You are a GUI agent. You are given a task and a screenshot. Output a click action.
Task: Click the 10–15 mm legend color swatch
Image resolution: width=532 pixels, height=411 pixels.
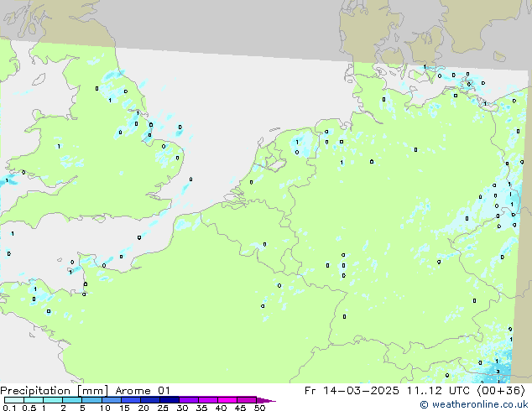[x=112, y=400]
